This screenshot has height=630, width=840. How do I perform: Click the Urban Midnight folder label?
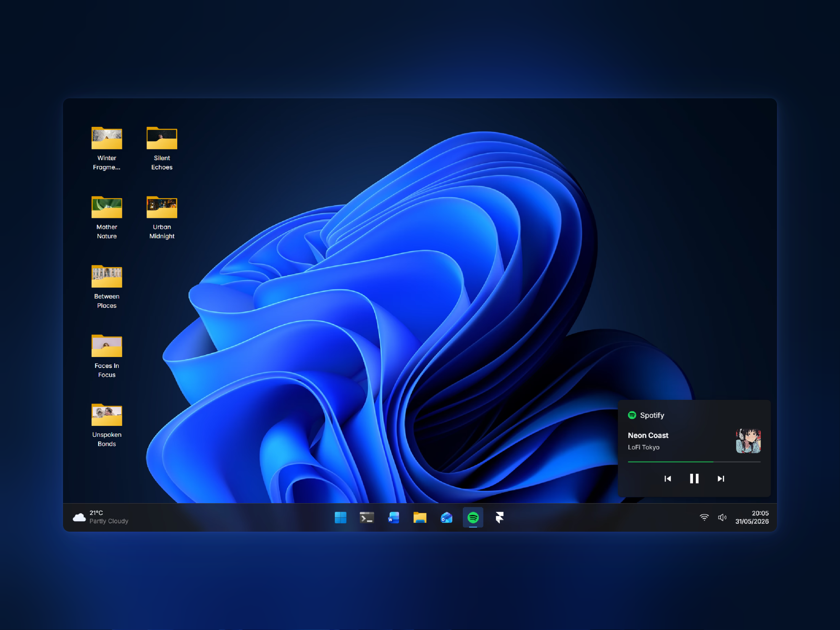pos(162,231)
